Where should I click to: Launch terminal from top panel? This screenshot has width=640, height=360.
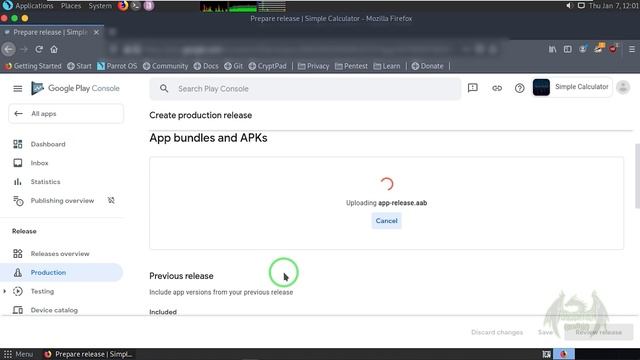coord(136,6)
